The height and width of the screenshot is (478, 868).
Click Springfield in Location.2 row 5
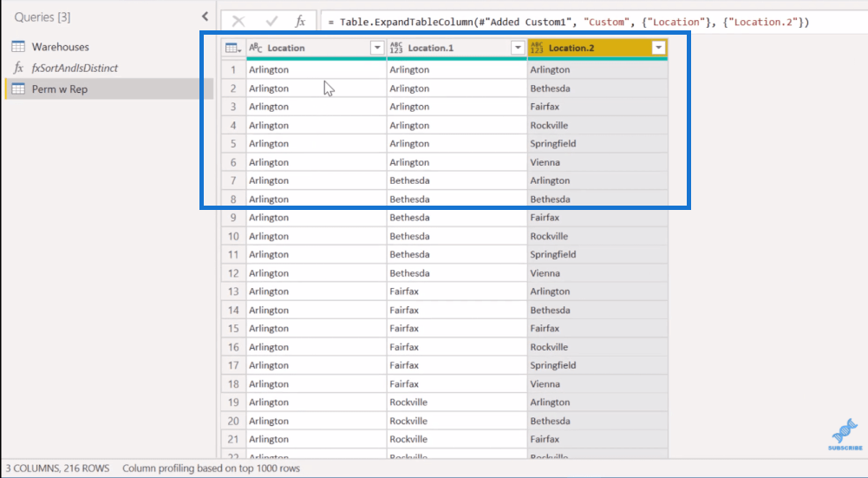tap(553, 144)
